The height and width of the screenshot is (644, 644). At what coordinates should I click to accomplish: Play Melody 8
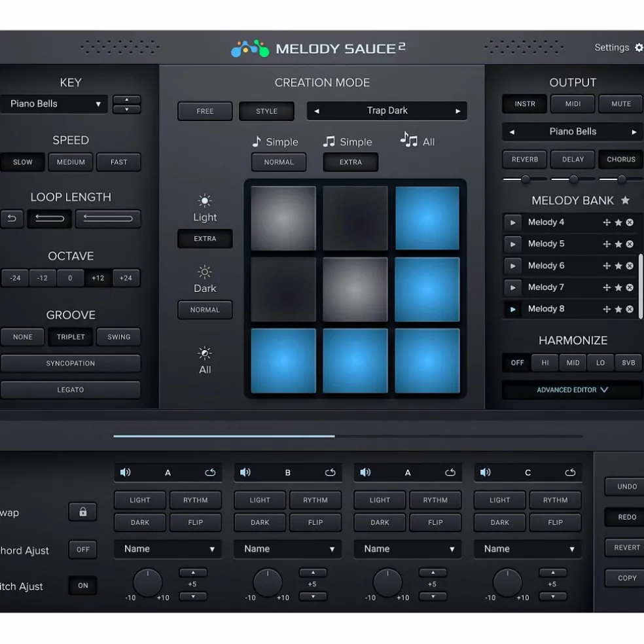pyautogui.click(x=512, y=309)
